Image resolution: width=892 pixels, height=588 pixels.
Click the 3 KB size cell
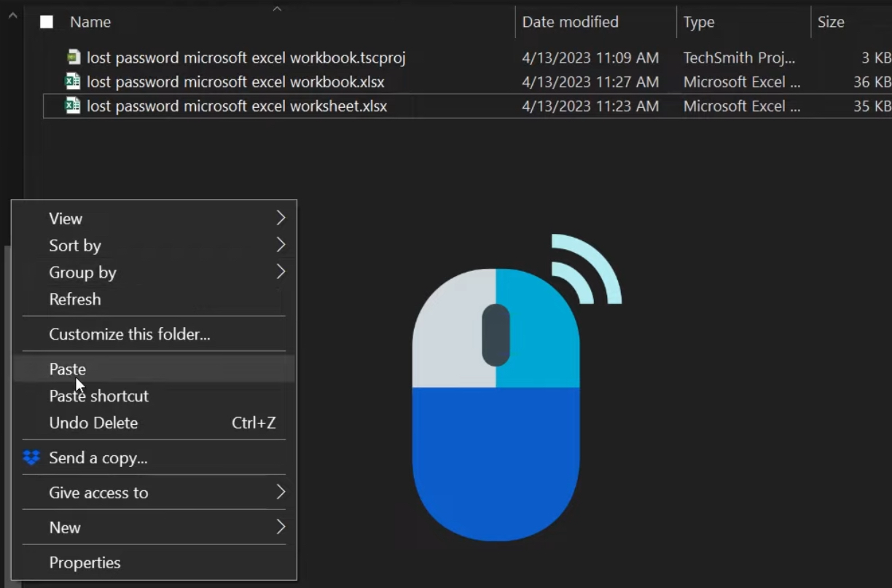876,58
